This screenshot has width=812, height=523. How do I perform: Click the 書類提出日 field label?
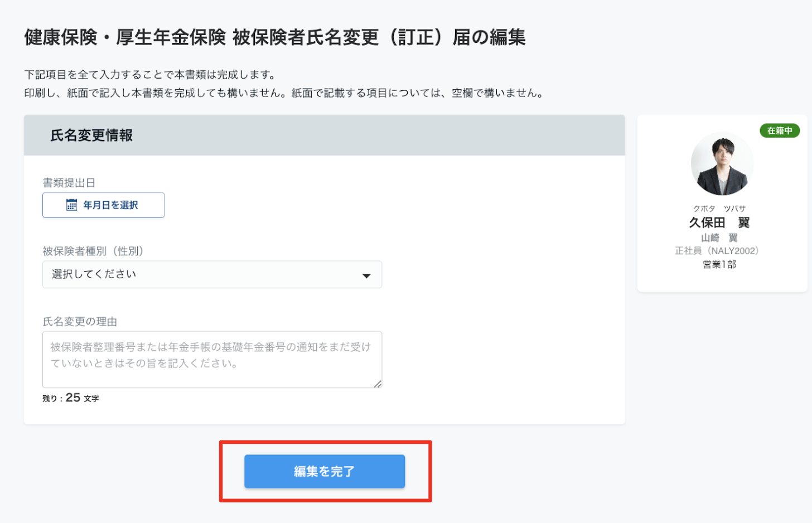coord(69,183)
